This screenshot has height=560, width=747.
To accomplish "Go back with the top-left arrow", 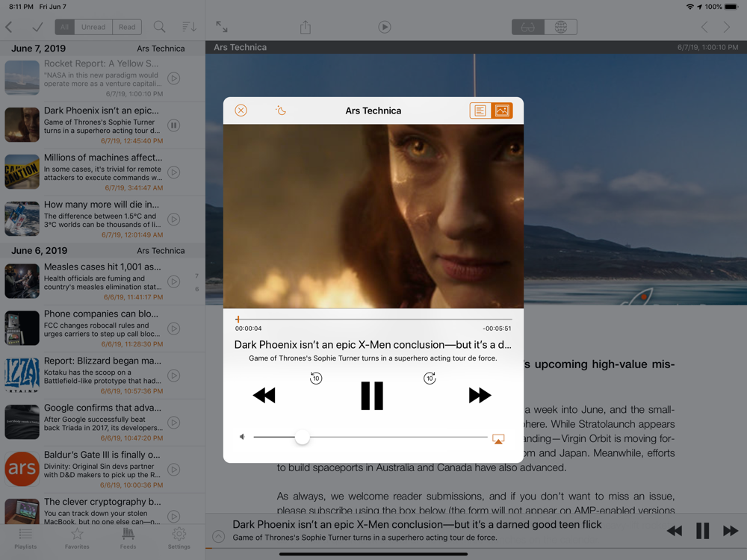I will [x=9, y=27].
